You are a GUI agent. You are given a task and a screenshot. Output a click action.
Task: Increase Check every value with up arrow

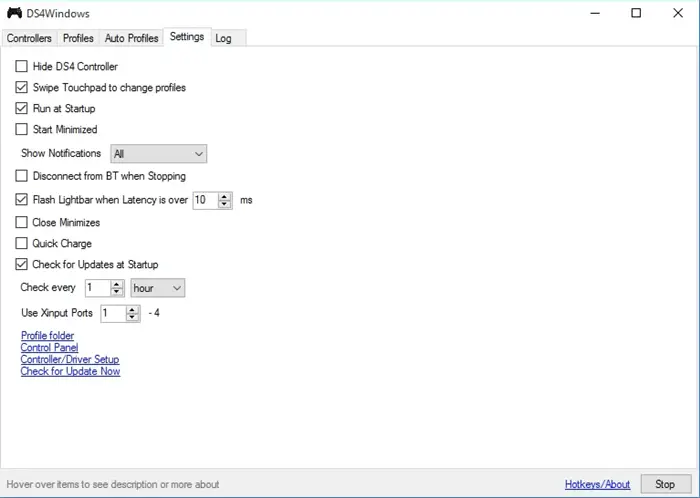tap(117, 284)
